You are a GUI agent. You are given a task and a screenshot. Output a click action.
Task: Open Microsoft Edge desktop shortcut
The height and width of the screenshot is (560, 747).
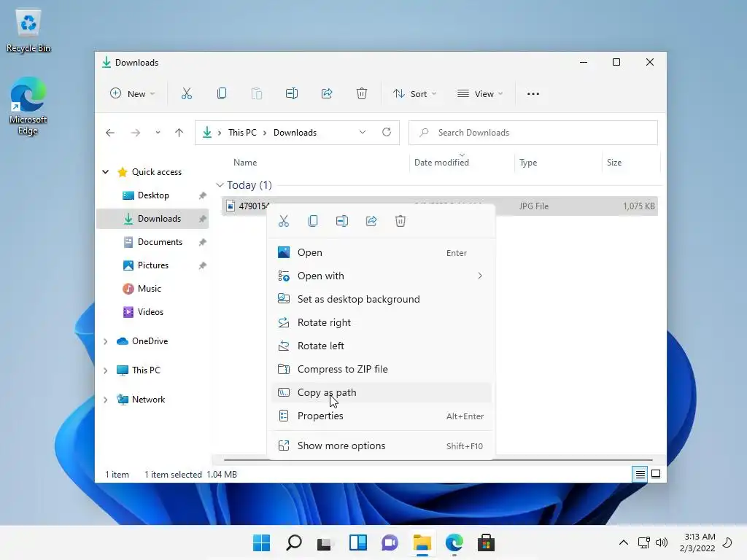point(28,106)
